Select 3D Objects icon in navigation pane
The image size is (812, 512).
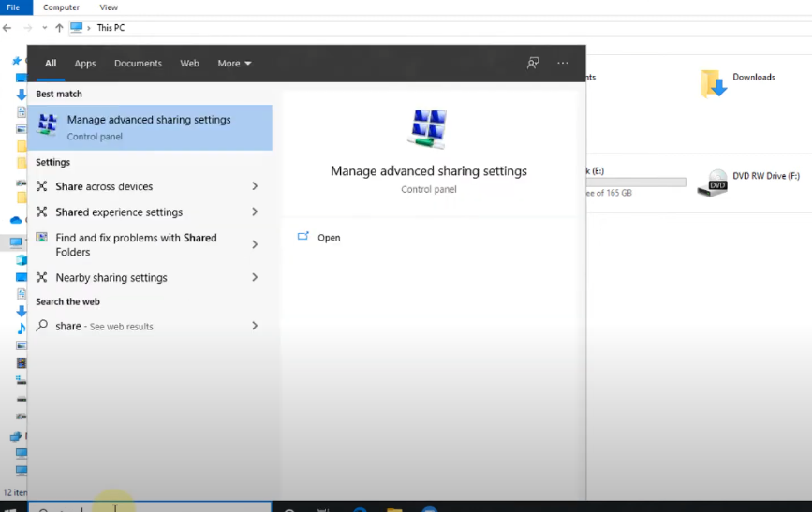coord(22,259)
